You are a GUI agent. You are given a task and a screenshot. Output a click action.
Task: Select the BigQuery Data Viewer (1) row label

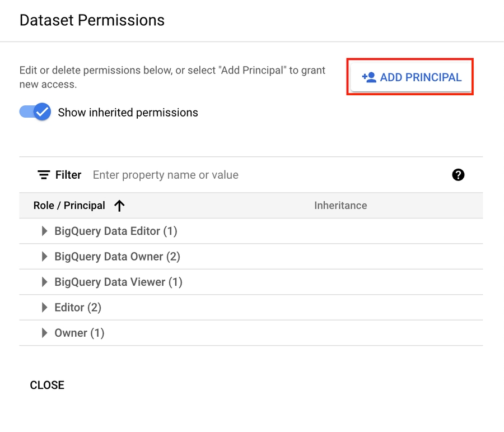point(118,282)
